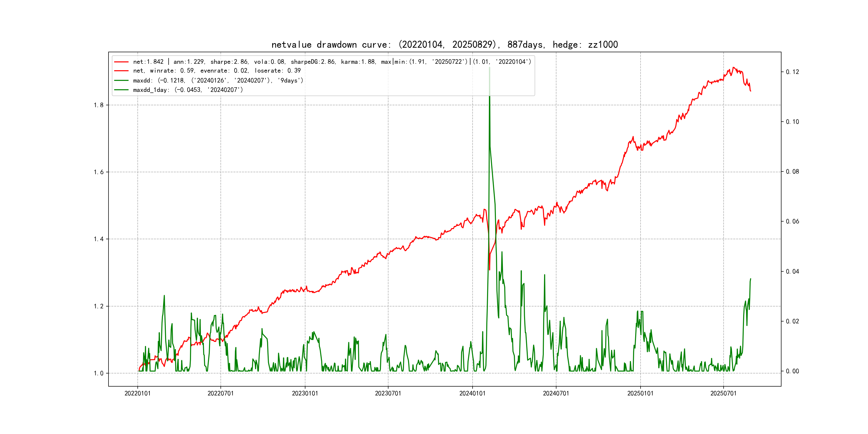Click the 20250701 x-axis label
868x434 pixels.
click(723, 394)
